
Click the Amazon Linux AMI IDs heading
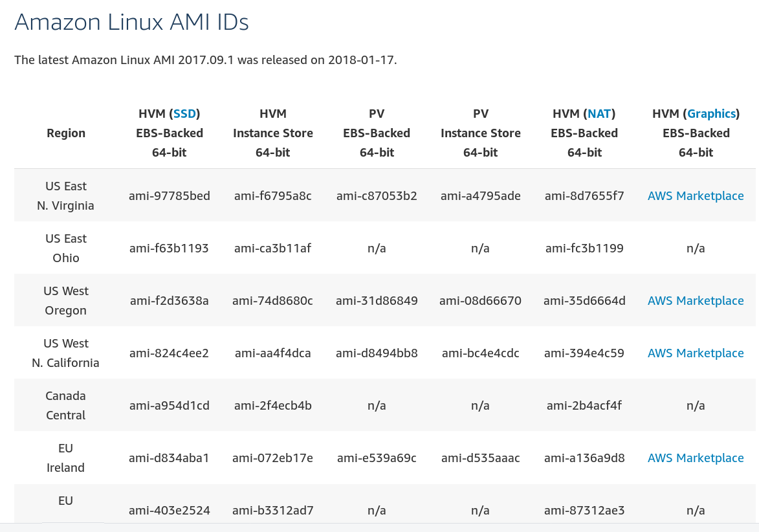point(131,22)
